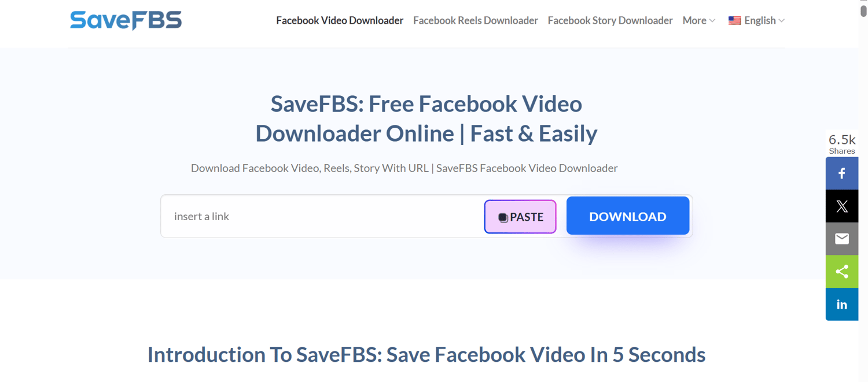Image resolution: width=868 pixels, height=382 pixels.
Task: Click the page vertical scrollbar thumb
Action: click(x=863, y=10)
